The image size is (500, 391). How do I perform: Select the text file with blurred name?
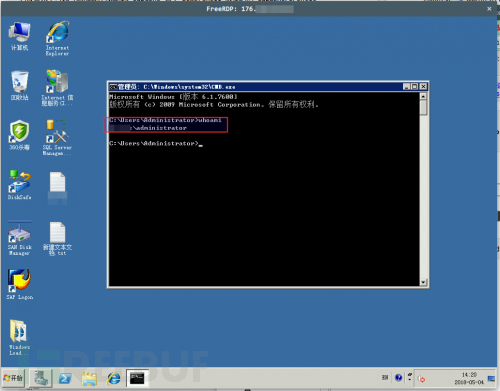[57, 188]
